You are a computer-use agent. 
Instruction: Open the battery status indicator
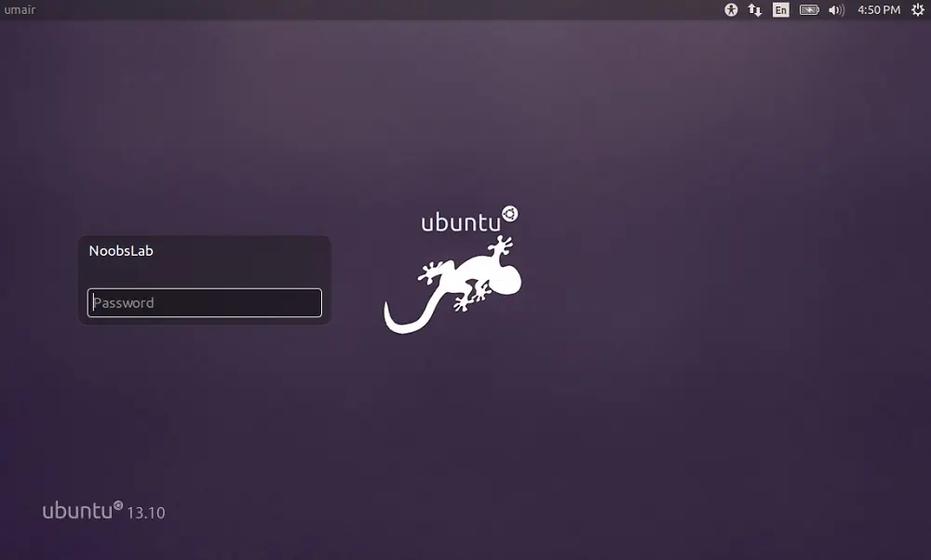809,9
